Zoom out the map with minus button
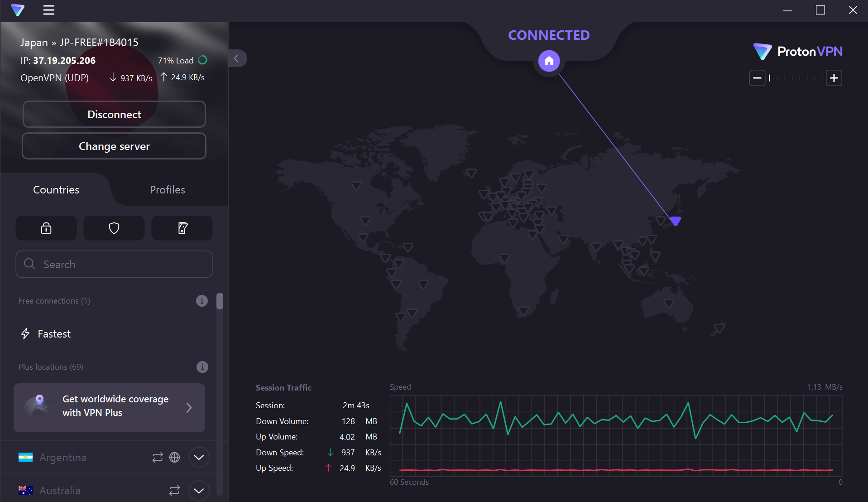 (757, 78)
